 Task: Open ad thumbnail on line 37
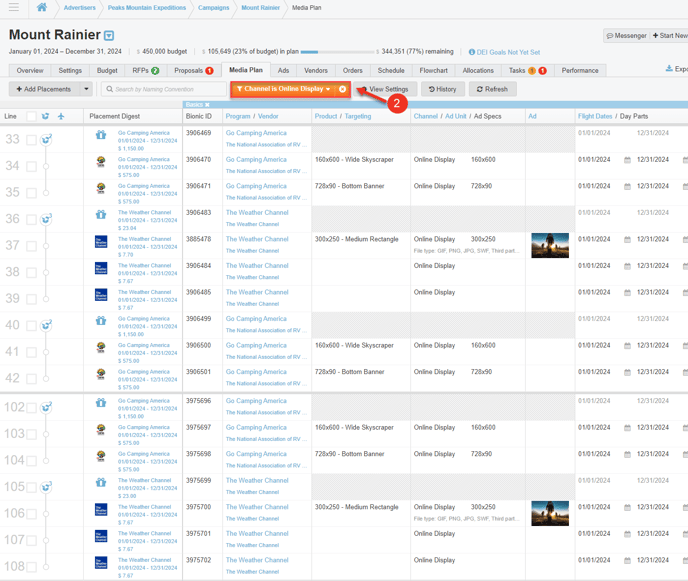point(550,245)
